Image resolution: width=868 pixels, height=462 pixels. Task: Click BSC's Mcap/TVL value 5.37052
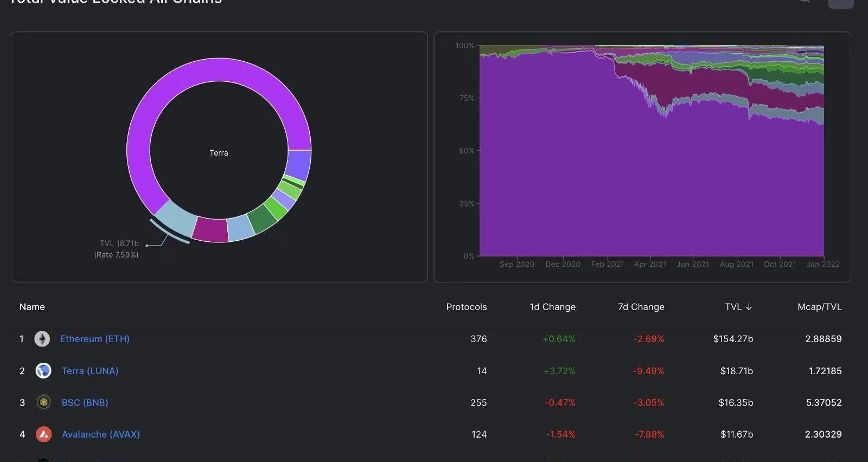[x=824, y=402]
